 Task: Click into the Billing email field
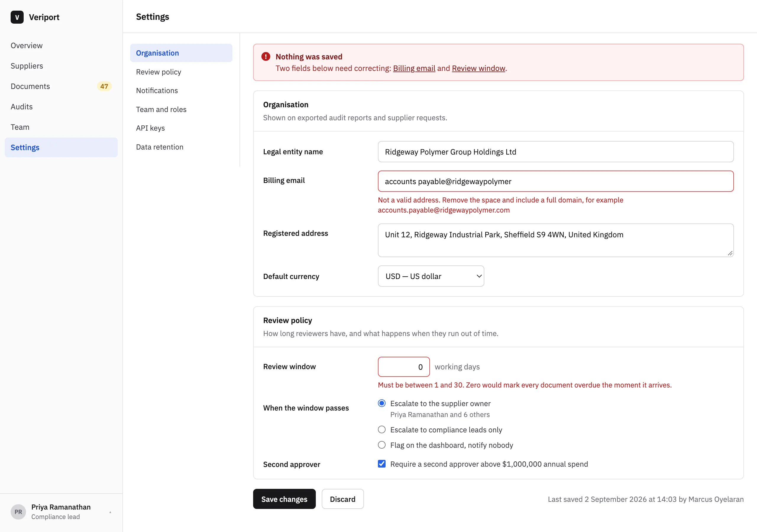(x=556, y=181)
